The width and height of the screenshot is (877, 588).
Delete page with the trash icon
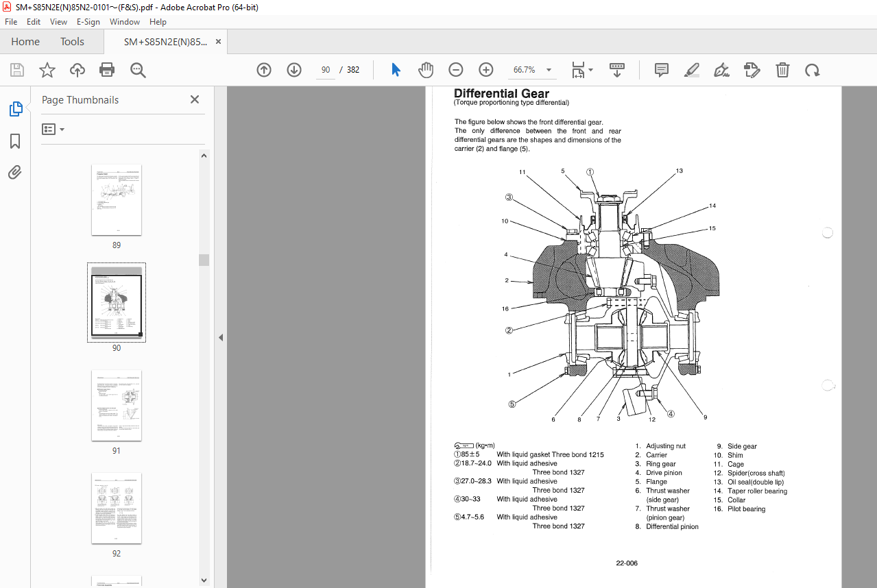[782, 70]
